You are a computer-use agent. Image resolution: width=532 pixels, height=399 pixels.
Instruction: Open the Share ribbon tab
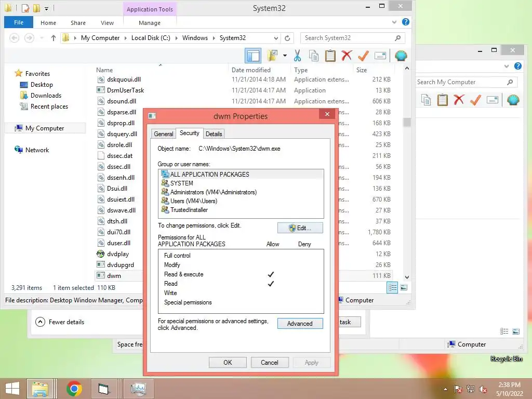[x=78, y=23]
